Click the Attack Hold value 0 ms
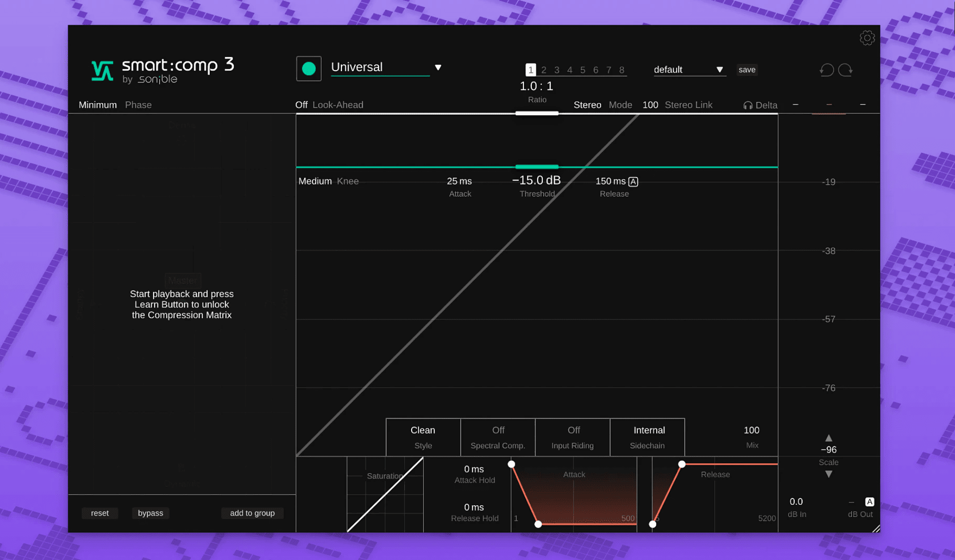Image resolution: width=955 pixels, height=560 pixels. [x=474, y=469]
